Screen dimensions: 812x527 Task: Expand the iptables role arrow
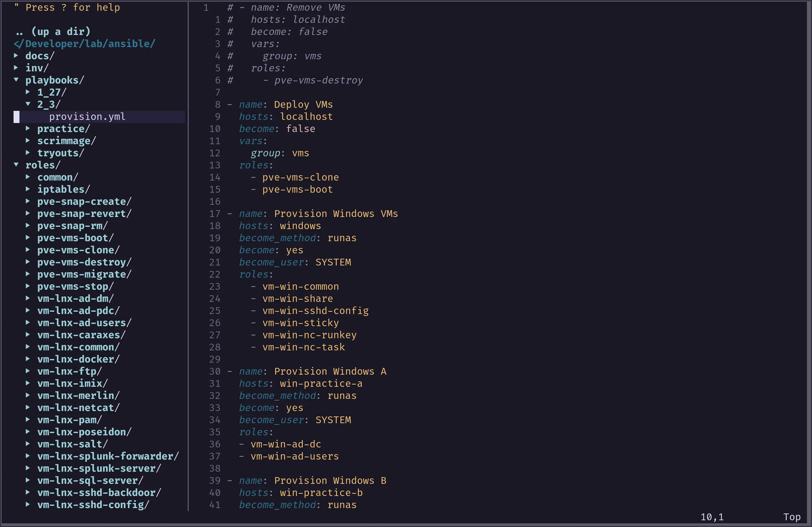tap(28, 189)
